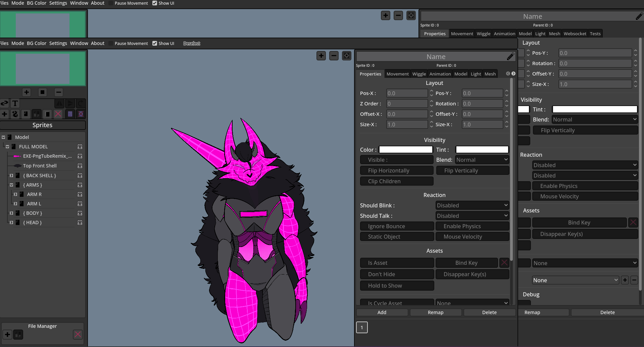
Task: Click red X beside Bind Key, front window
Action: [504, 263]
